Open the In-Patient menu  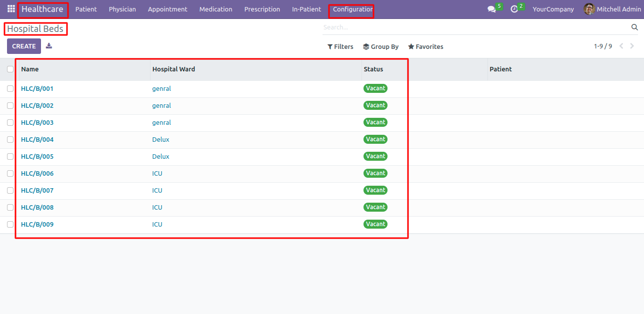click(x=306, y=9)
